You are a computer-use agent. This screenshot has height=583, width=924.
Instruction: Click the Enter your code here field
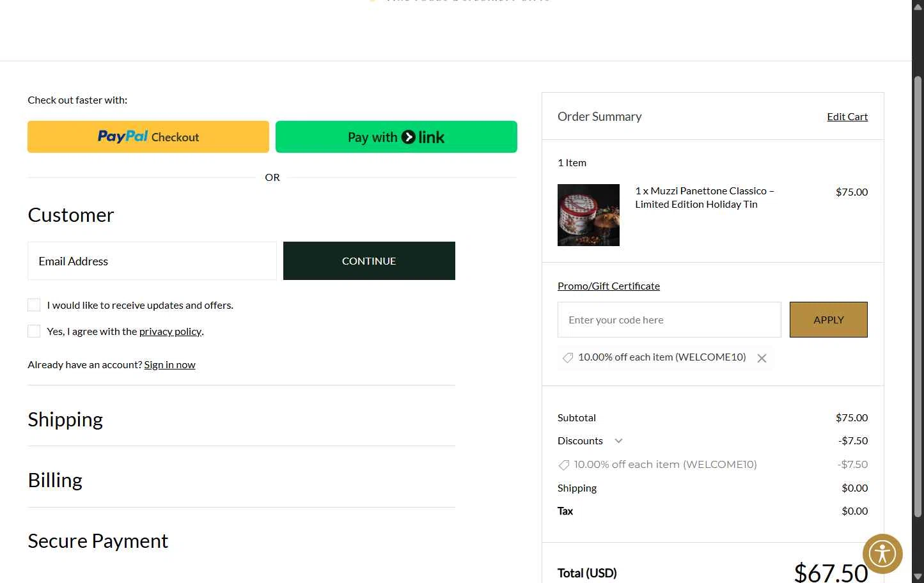click(x=670, y=320)
